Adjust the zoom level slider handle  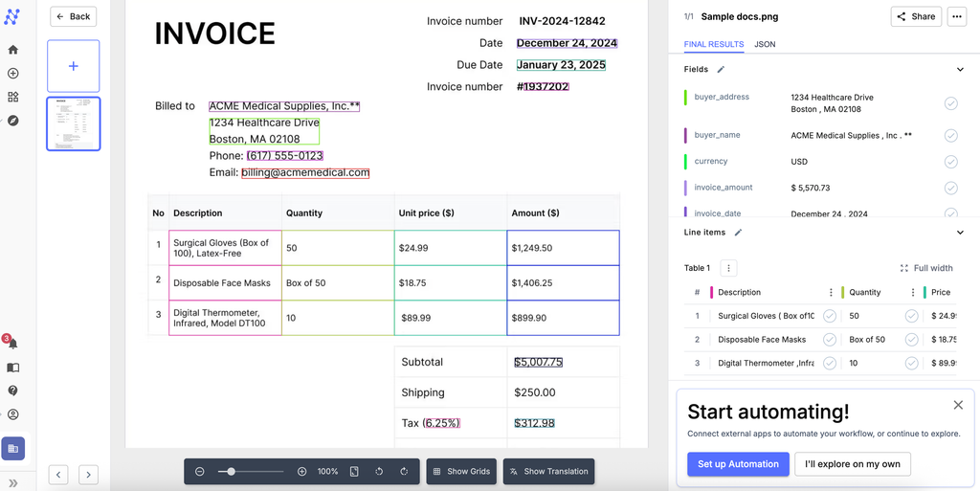coord(232,472)
